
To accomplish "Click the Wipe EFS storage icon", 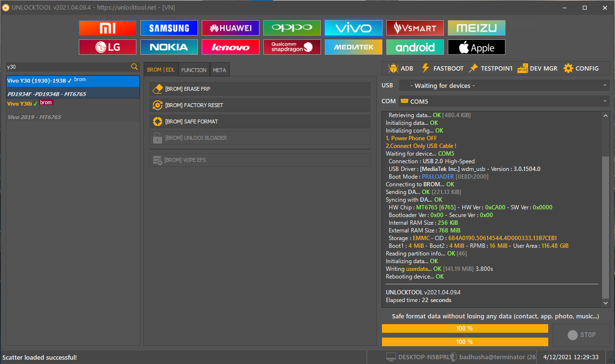I will (157, 160).
